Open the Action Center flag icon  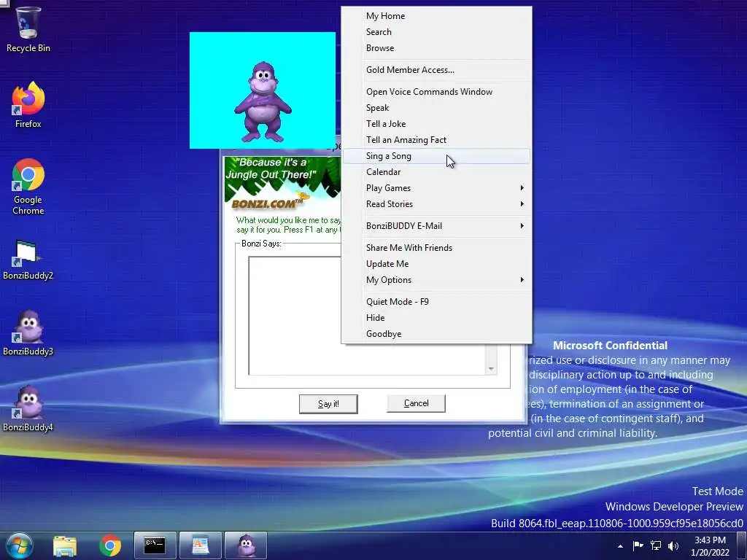click(x=638, y=545)
